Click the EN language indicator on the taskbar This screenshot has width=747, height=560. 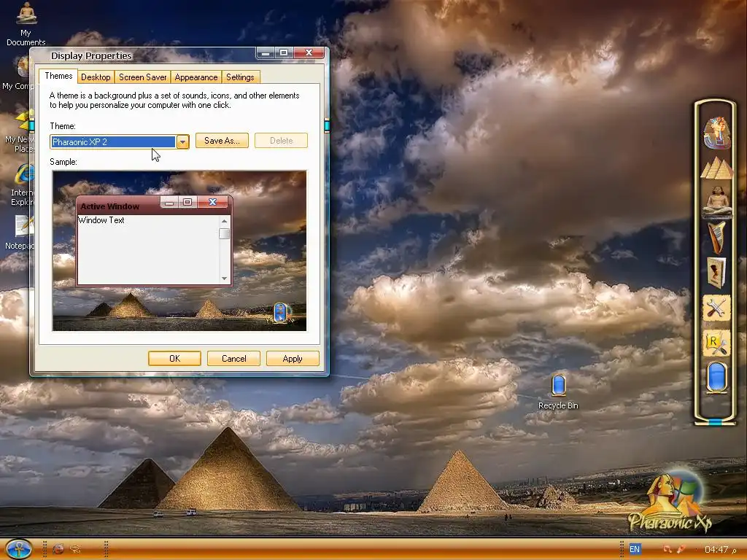coord(635,549)
